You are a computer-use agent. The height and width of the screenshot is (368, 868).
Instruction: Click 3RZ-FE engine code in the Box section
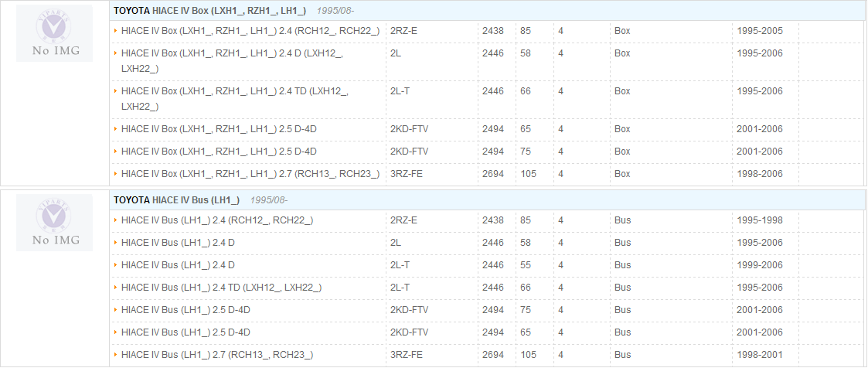(x=407, y=174)
